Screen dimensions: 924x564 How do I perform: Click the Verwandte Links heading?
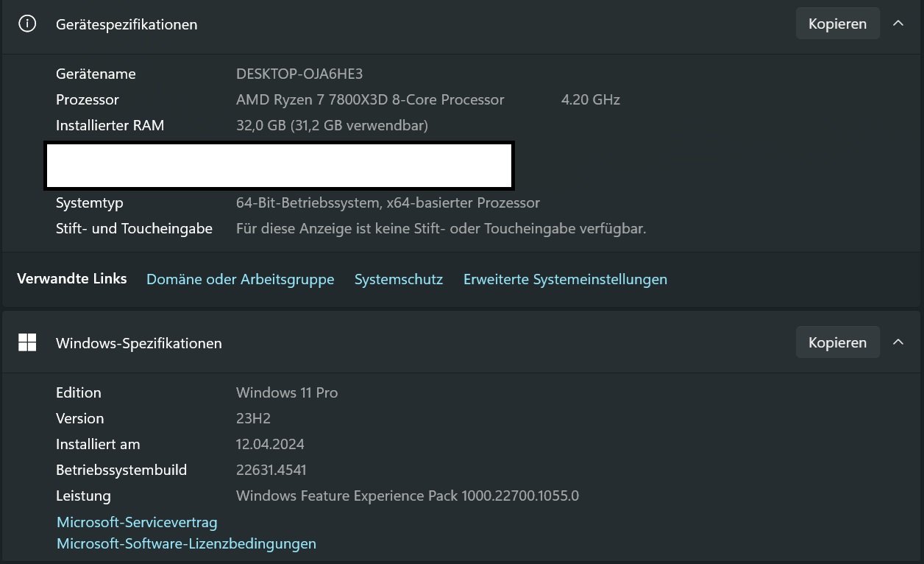pos(72,278)
